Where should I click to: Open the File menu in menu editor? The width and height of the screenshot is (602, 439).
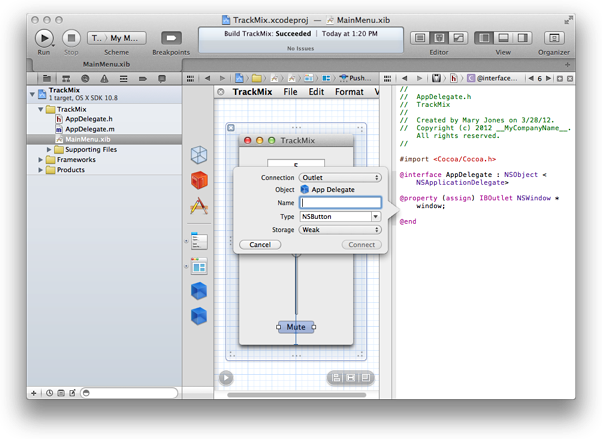point(290,92)
